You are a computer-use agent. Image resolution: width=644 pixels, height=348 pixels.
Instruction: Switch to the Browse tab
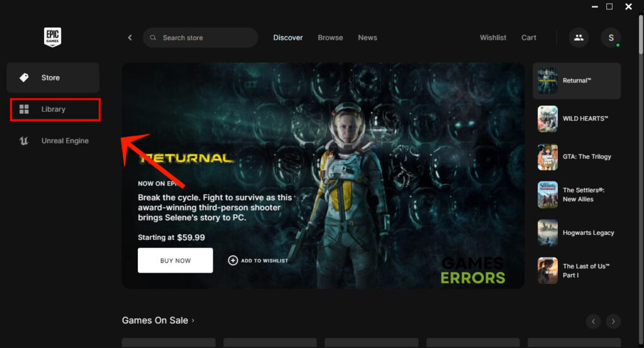[330, 38]
